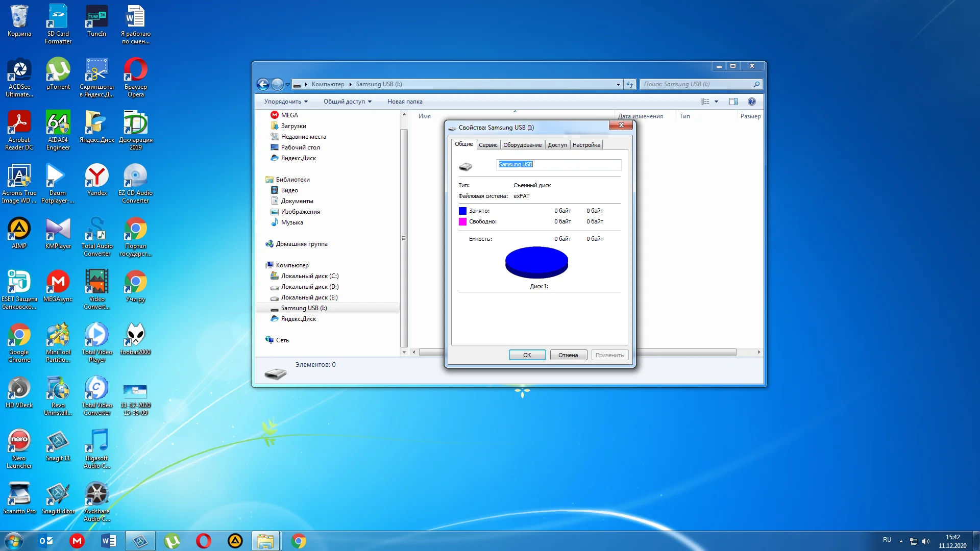Open the Упорядочить dropdown menu

coord(285,102)
